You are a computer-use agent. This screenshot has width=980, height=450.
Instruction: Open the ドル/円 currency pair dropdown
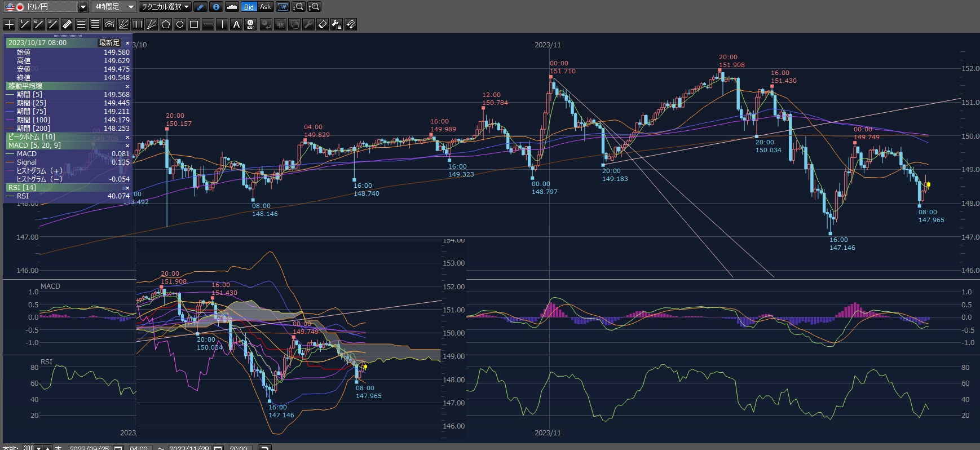click(83, 7)
